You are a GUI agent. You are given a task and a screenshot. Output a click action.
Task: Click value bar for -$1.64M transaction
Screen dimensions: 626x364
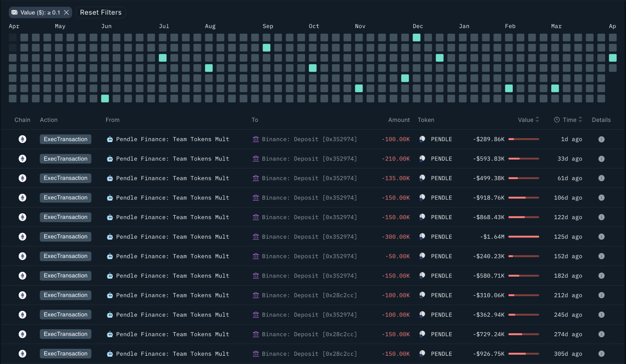pos(524,237)
